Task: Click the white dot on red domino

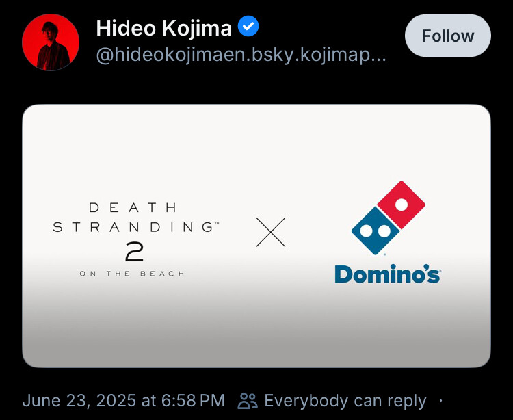Action: 402,205
